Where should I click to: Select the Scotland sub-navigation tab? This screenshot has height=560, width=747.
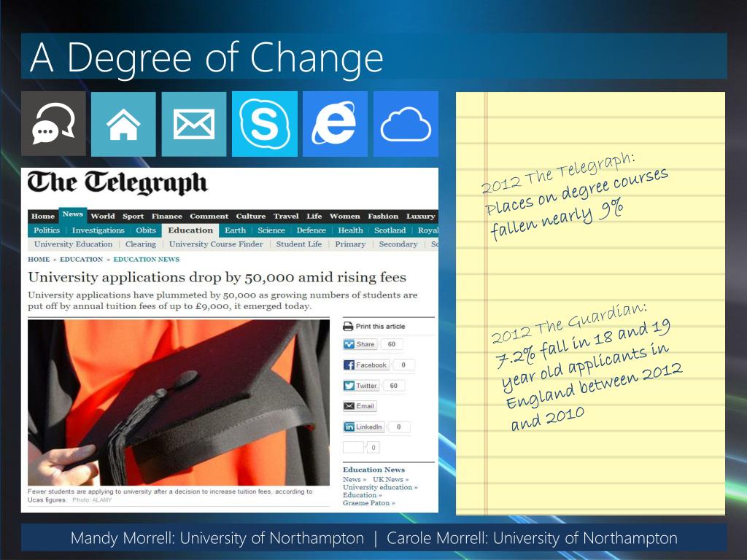coord(390,230)
